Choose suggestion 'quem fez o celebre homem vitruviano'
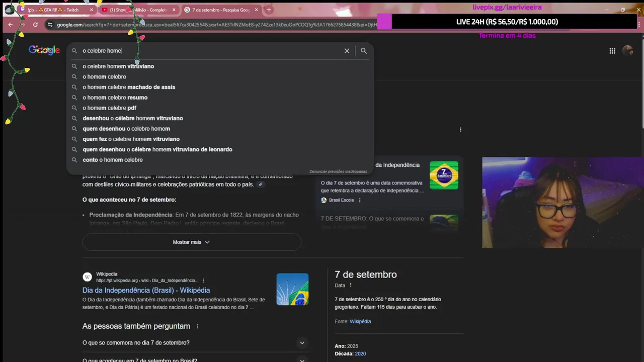The height and width of the screenshot is (362, 644). (131, 139)
